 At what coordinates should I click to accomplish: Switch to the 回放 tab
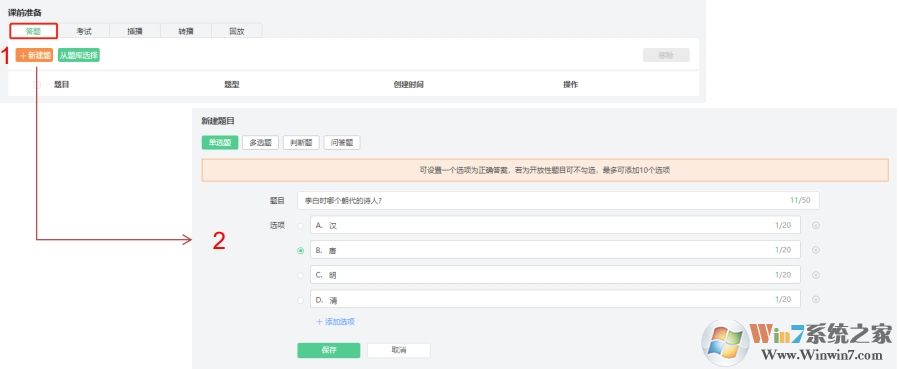point(237,31)
